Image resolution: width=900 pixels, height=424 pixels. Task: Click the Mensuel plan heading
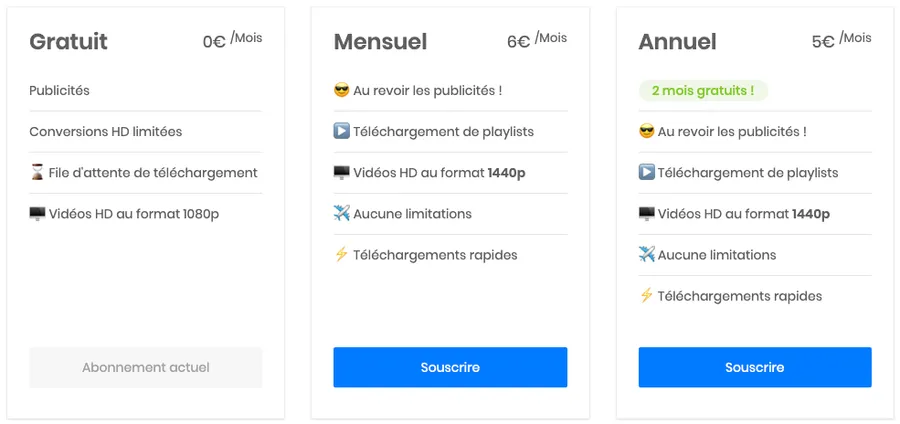(x=380, y=41)
